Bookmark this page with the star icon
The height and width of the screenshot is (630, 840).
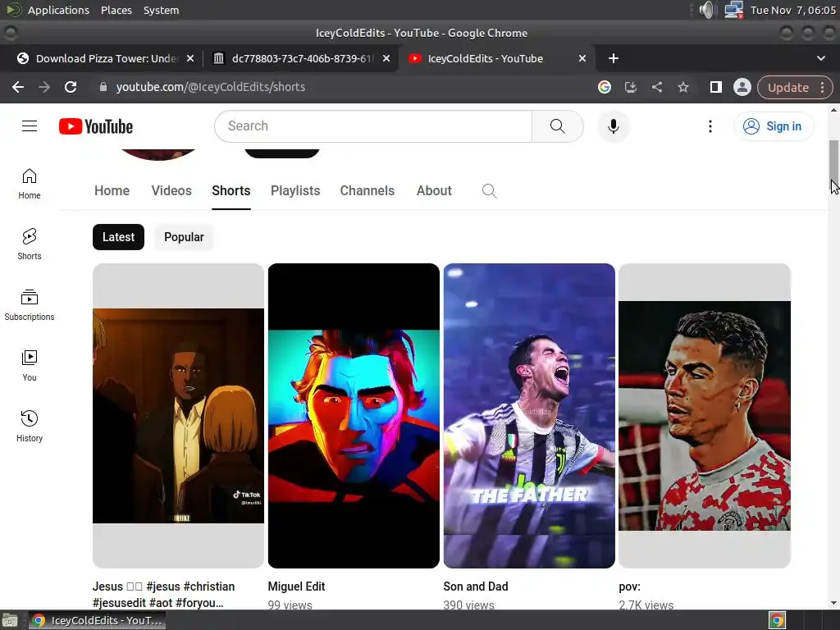683,87
